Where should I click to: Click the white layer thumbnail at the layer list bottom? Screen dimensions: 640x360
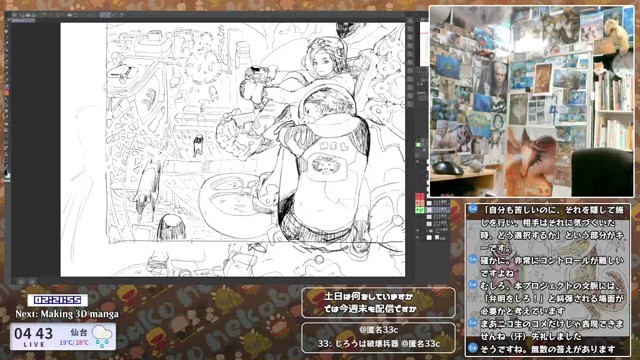(429, 238)
